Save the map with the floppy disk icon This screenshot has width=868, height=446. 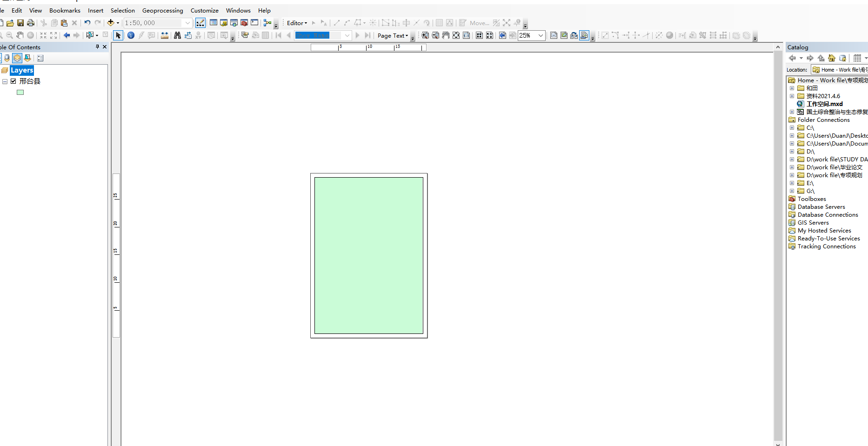tap(20, 23)
